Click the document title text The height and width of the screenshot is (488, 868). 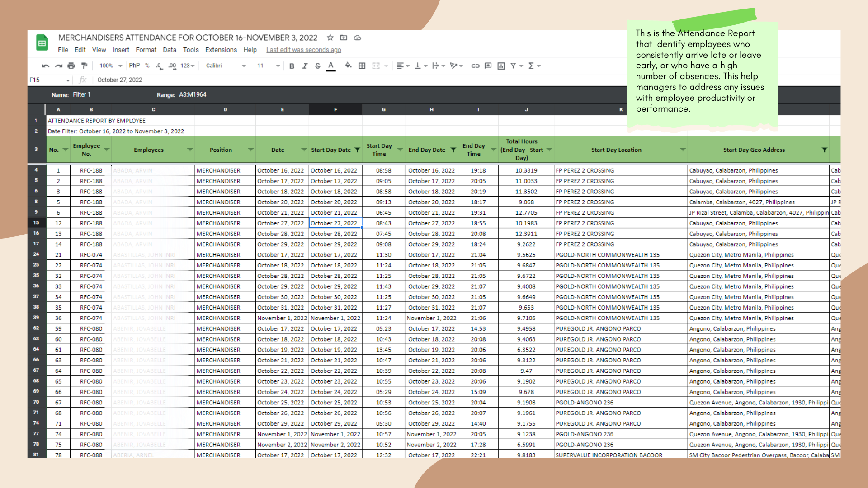click(x=188, y=38)
